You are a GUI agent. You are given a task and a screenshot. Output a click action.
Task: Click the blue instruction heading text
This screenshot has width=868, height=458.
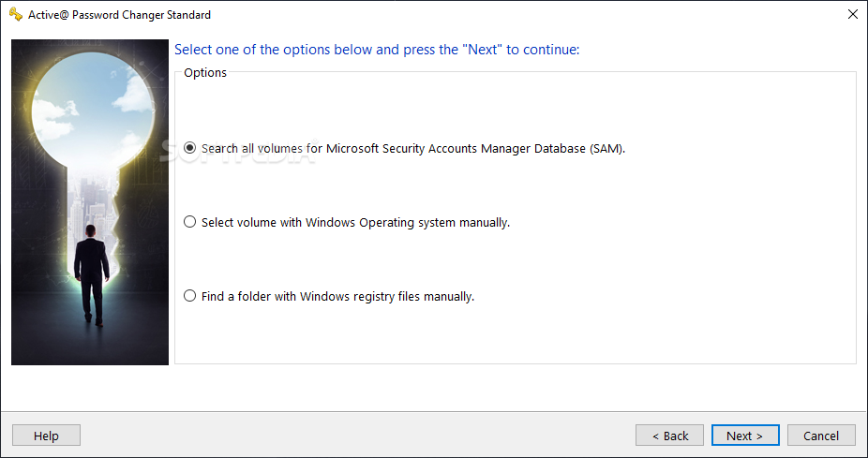tap(377, 50)
